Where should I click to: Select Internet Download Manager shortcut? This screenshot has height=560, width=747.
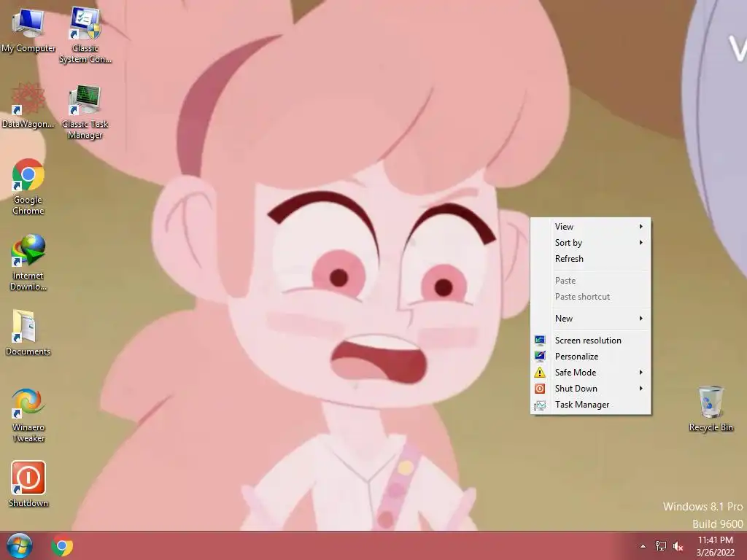click(28, 262)
